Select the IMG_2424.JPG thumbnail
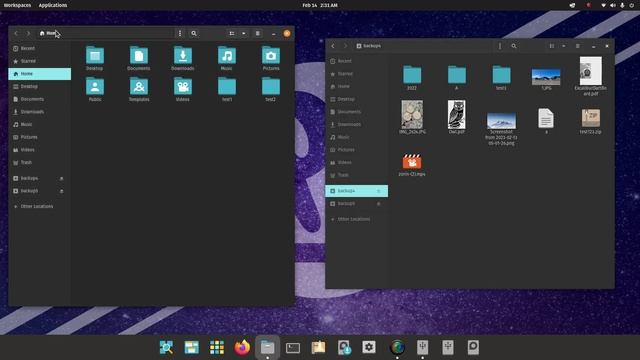This screenshot has height=360, width=640. point(412,115)
